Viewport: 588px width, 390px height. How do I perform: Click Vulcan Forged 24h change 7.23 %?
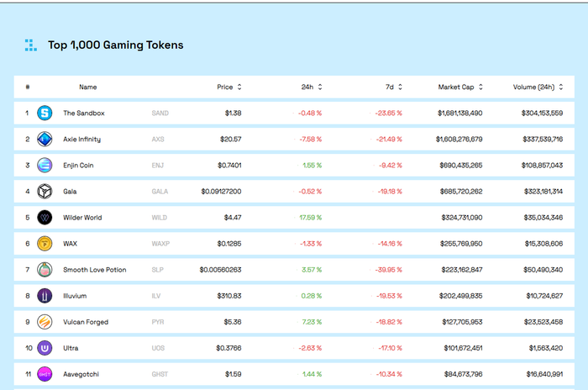pos(312,322)
